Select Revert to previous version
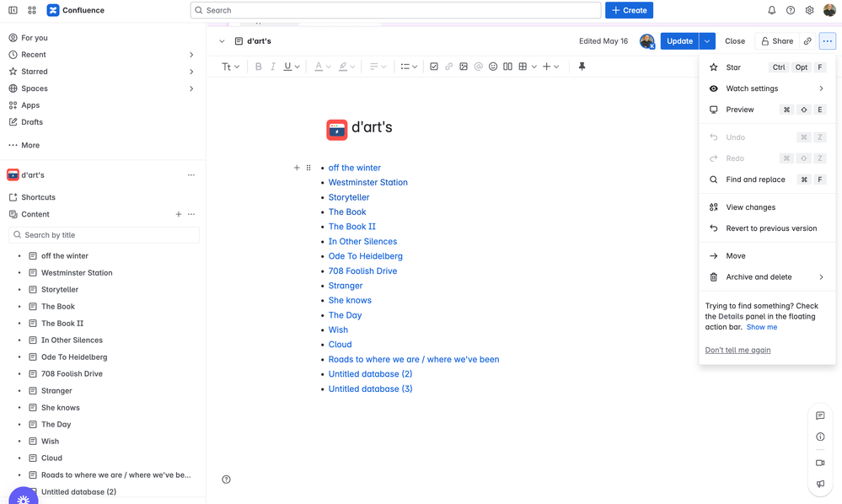Screen dimensions: 842x504 [x=767, y=228]
